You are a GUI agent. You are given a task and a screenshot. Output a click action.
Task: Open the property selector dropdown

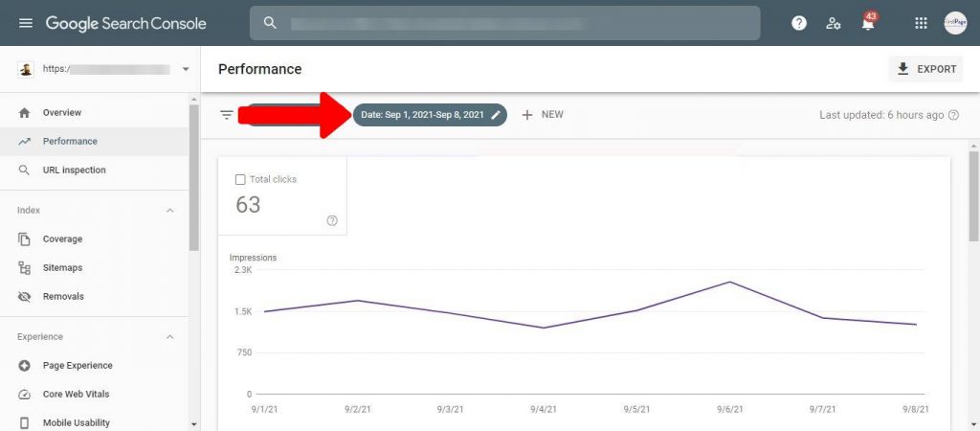[185, 70]
